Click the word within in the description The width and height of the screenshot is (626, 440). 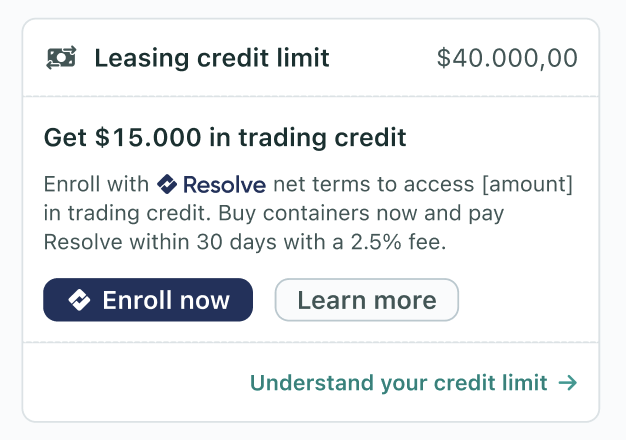(x=159, y=242)
